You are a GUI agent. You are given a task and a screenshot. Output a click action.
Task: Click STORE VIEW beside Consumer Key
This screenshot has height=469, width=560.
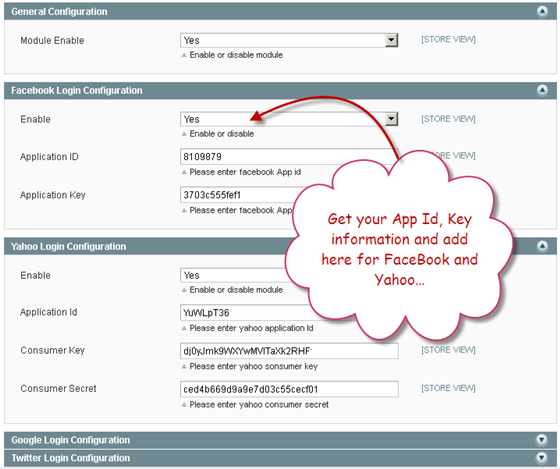[448, 350]
